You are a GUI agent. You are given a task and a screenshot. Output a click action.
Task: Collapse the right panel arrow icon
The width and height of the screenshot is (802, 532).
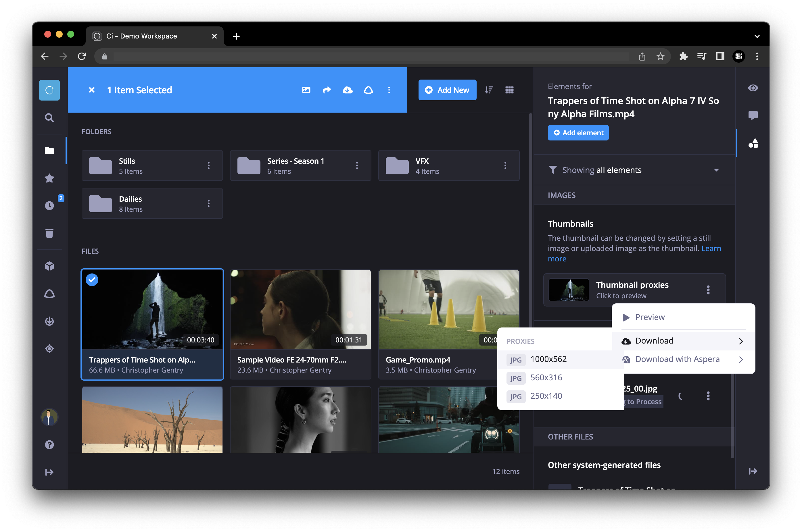[x=753, y=471]
